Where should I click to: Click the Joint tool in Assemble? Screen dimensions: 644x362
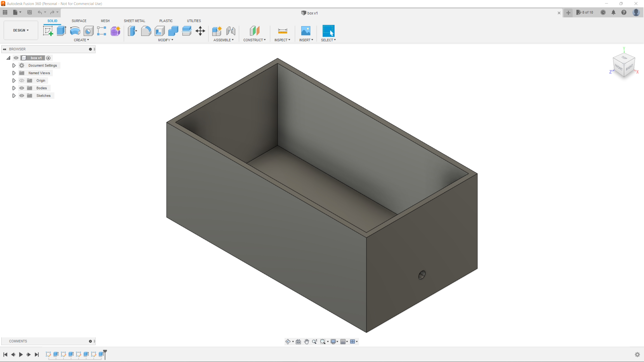click(230, 31)
